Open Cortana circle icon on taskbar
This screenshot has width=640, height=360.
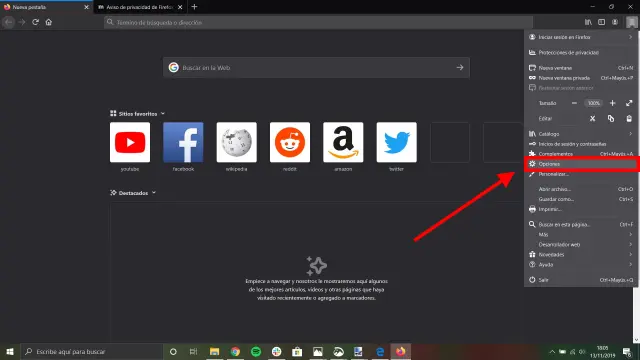[x=173, y=351]
